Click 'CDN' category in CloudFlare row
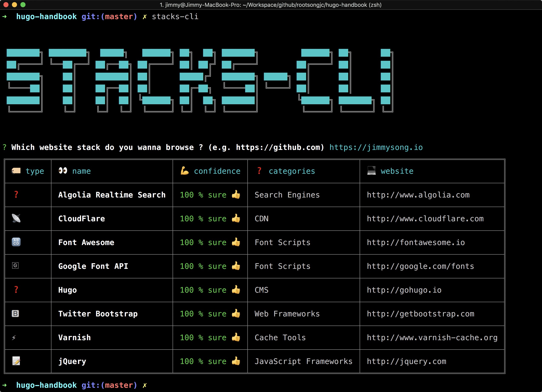The width and height of the screenshot is (542, 392). click(x=261, y=219)
